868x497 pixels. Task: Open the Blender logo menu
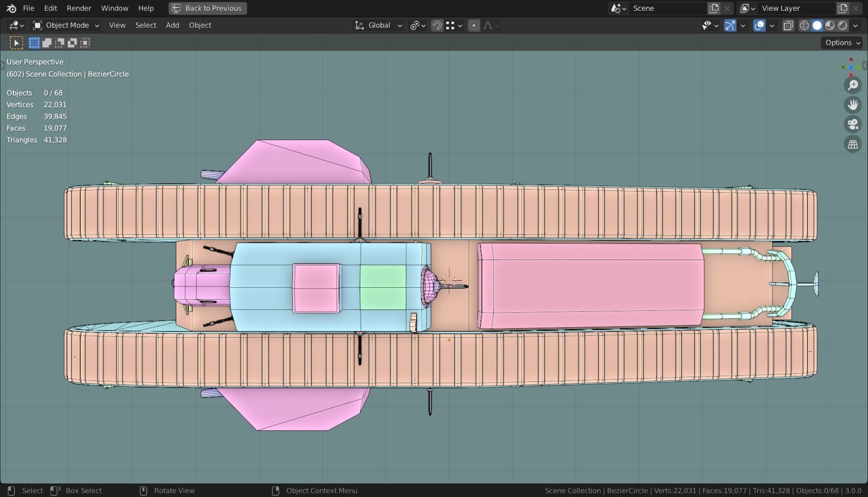tap(11, 8)
